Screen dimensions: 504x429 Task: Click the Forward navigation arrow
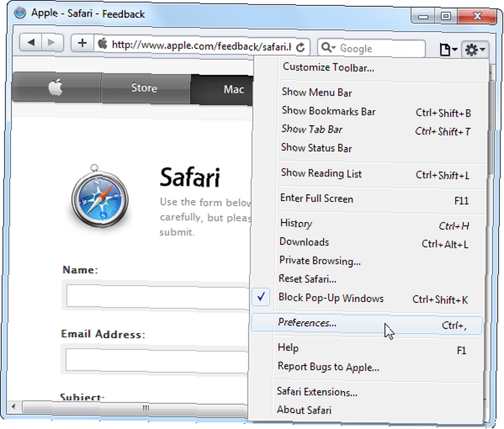point(51,42)
